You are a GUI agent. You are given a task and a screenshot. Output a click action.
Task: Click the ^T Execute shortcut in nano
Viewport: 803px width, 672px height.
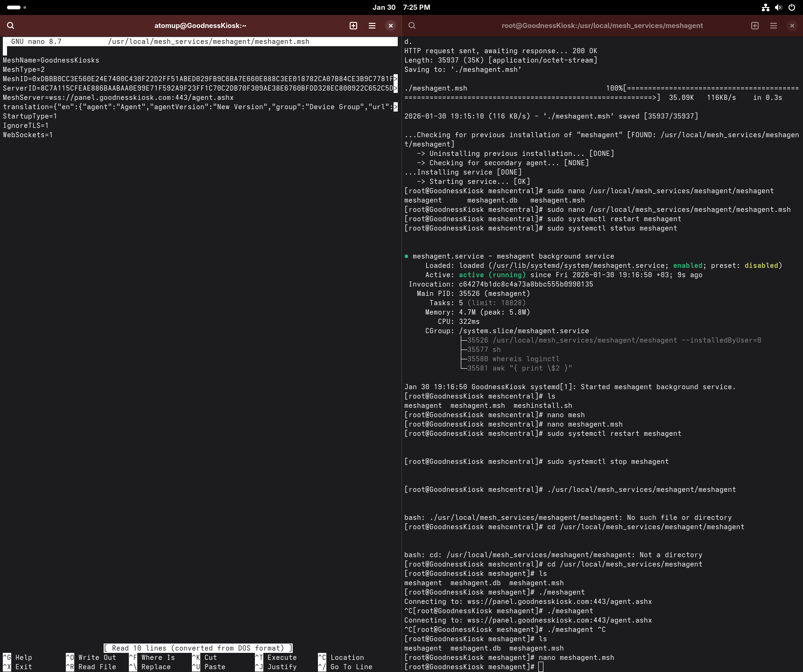[x=276, y=658]
